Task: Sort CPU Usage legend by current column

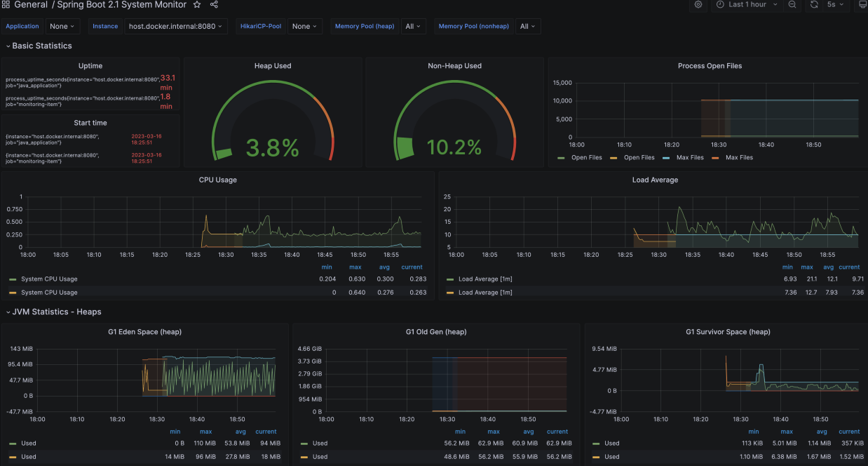Action: click(x=412, y=267)
